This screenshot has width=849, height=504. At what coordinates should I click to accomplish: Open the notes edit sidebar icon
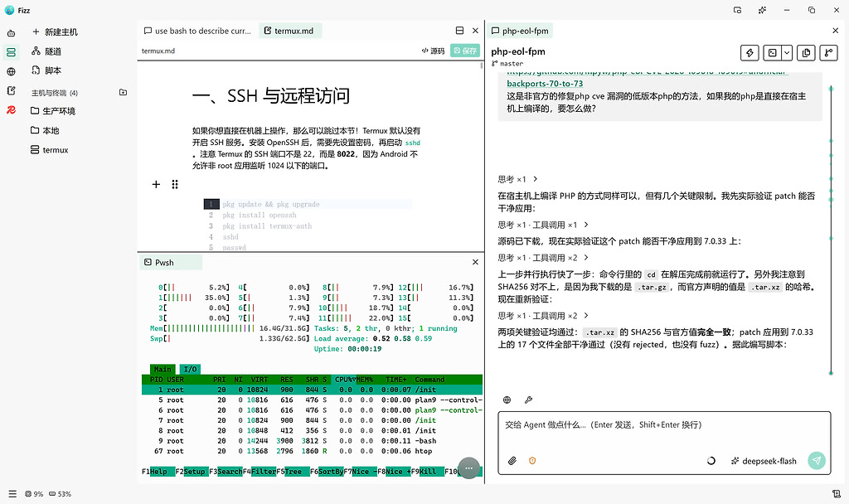[11, 91]
